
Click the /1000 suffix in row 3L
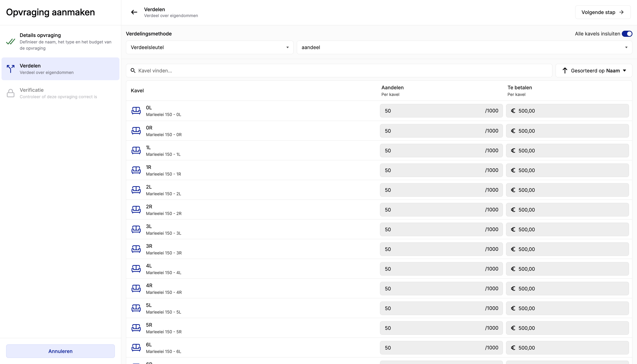pyautogui.click(x=492, y=230)
